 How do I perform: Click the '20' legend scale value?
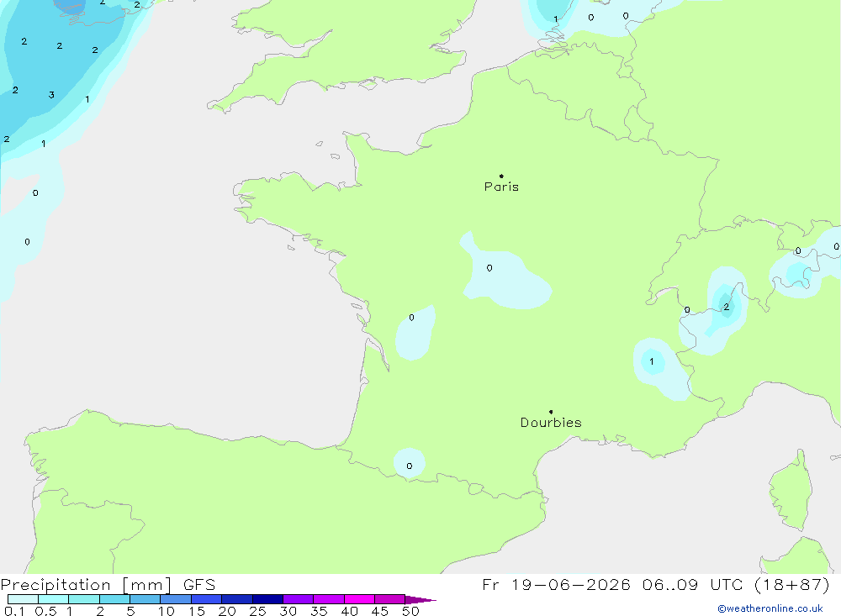point(227,611)
